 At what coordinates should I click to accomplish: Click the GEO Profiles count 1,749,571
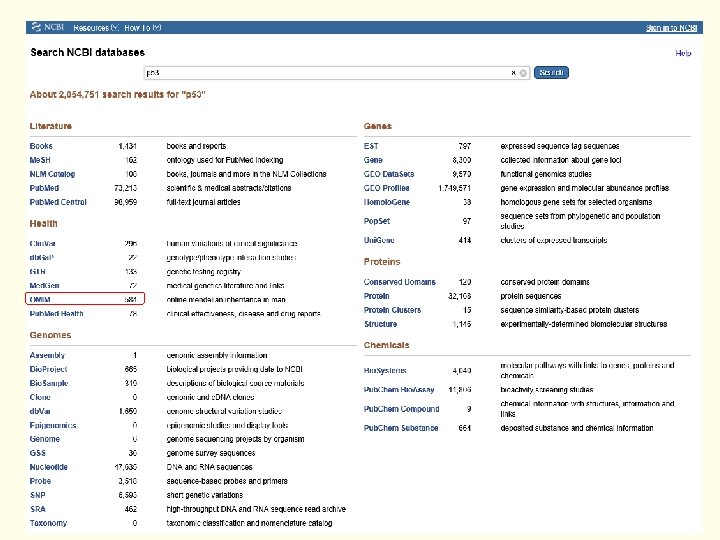coord(455,188)
